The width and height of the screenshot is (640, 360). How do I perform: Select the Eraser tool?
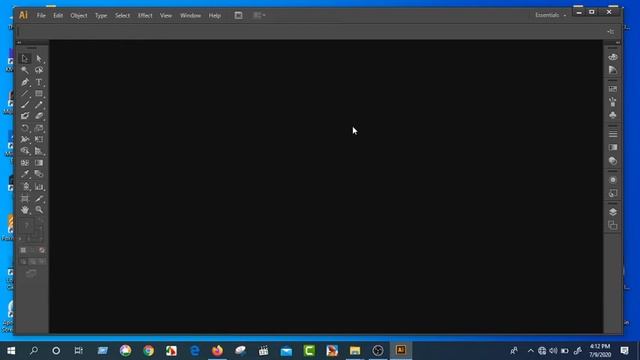coord(39,116)
